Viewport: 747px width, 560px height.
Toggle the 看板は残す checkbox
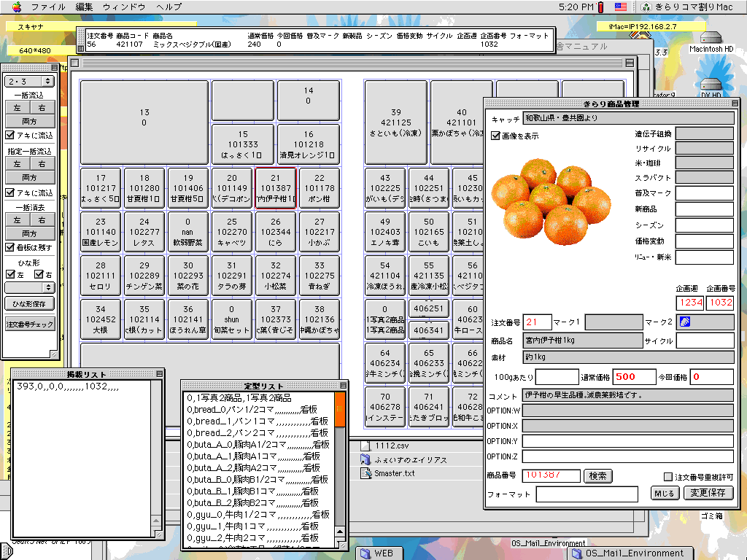(x=9, y=247)
